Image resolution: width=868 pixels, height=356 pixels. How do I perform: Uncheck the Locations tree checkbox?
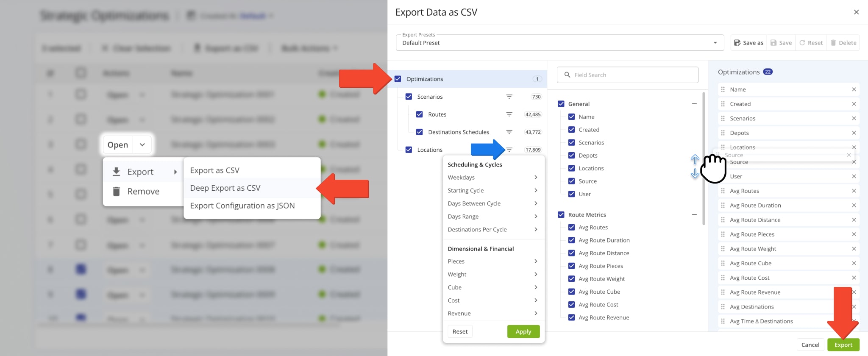tap(409, 150)
